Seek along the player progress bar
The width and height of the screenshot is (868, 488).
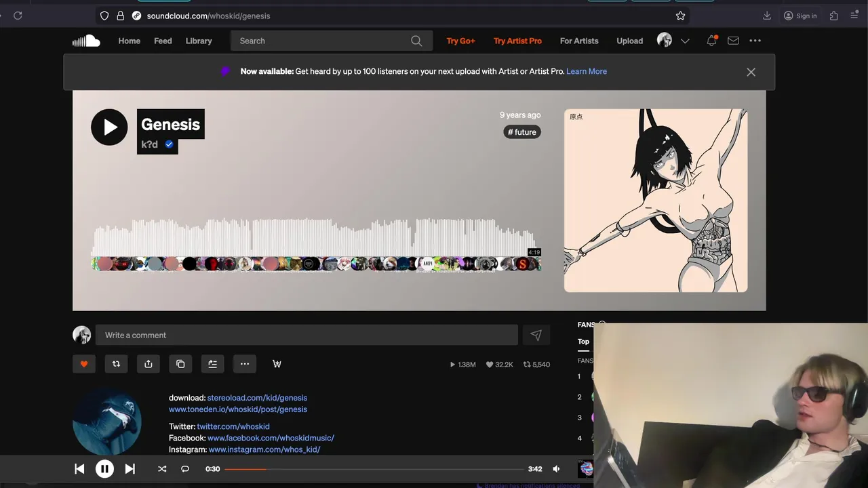374,469
